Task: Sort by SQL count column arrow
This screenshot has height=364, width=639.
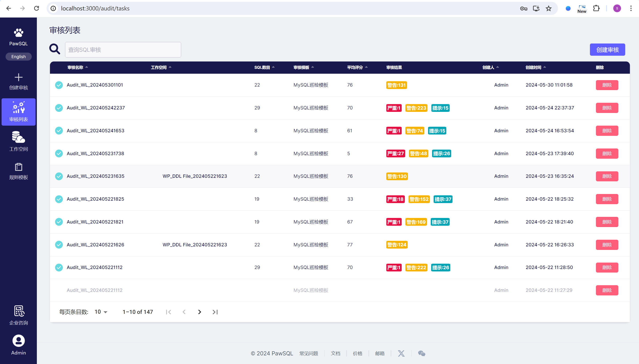Action: click(x=273, y=67)
